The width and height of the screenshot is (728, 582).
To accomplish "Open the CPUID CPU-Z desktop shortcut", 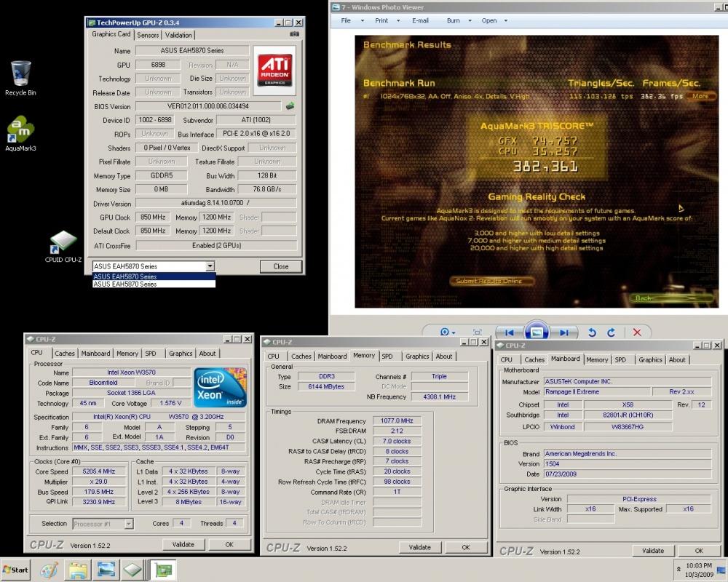I will coord(63,247).
